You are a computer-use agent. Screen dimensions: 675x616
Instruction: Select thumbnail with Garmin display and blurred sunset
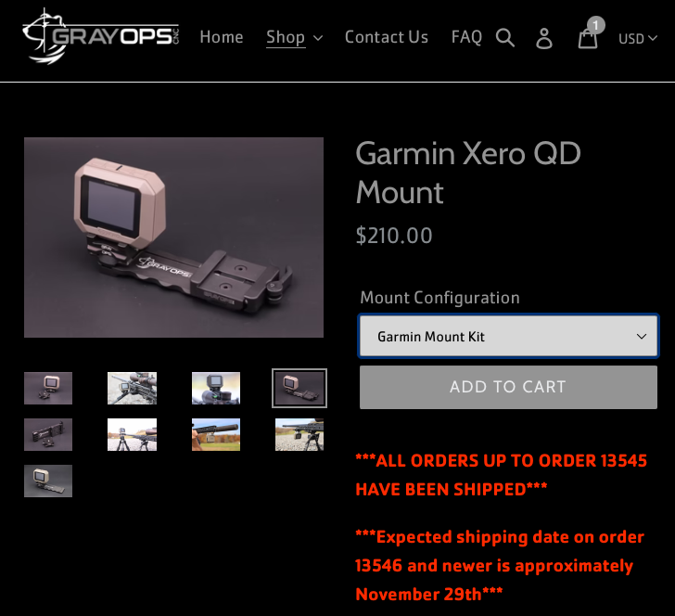(216, 388)
